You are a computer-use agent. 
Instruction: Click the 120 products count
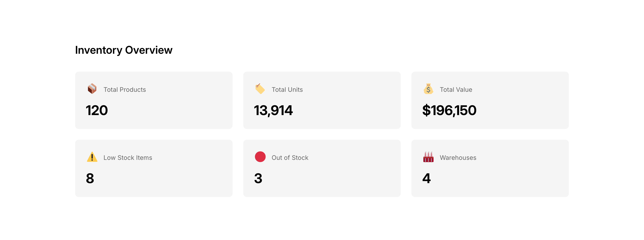click(97, 110)
